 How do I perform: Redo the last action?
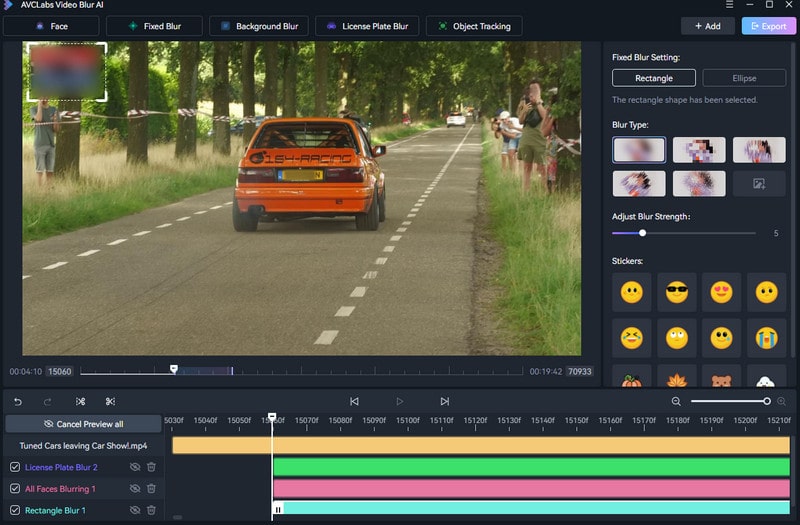pyautogui.click(x=47, y=402)
